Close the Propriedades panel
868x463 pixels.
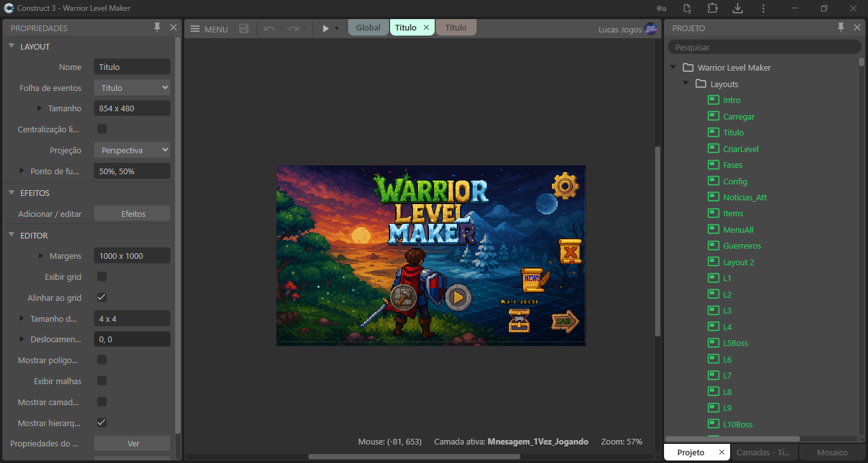(x=173, y=27)
